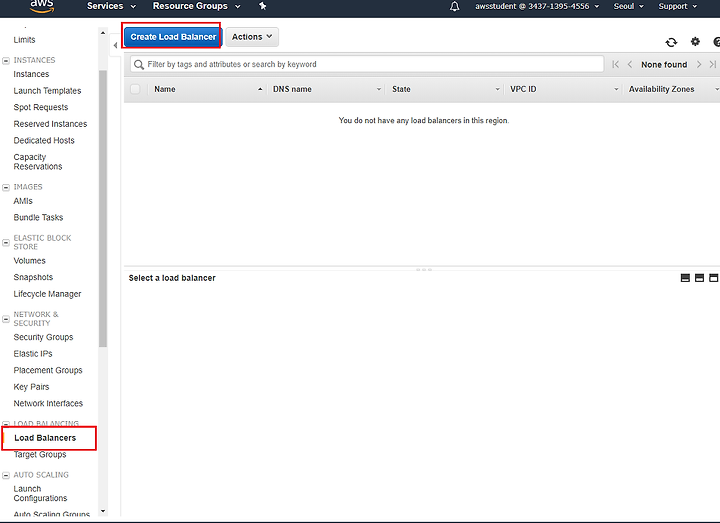Open Bundle Tasks in sidebar
720x523 pixels.
click(38, 218)
